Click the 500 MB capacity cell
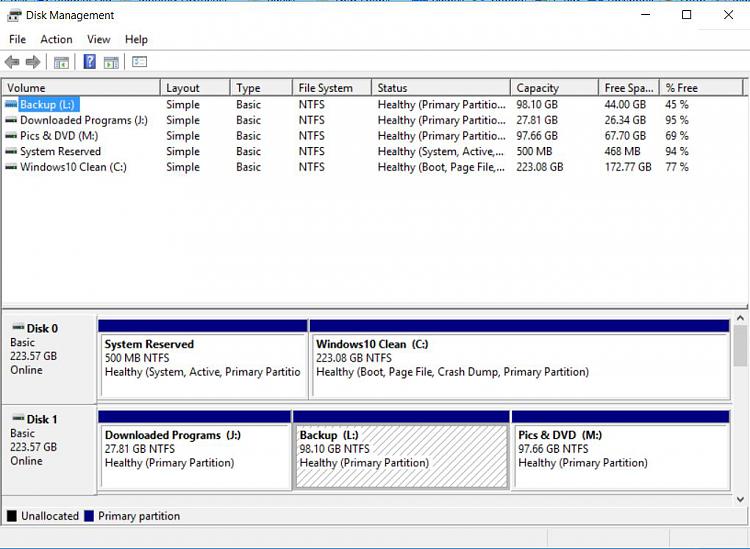The width and height of the screenshot is (750, 549). [534, 152]
